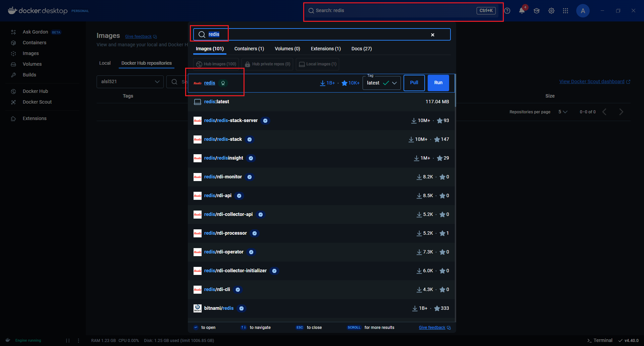Pause the Docker engine in status bar

click(x=68, y=340)
